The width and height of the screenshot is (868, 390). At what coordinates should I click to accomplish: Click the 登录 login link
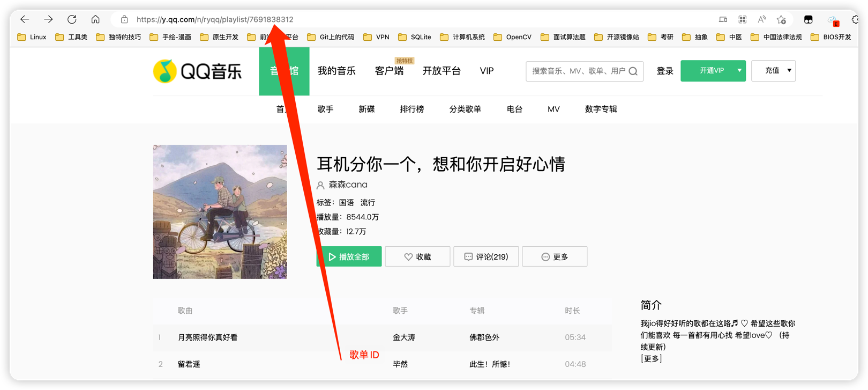(x=665, y=71)
